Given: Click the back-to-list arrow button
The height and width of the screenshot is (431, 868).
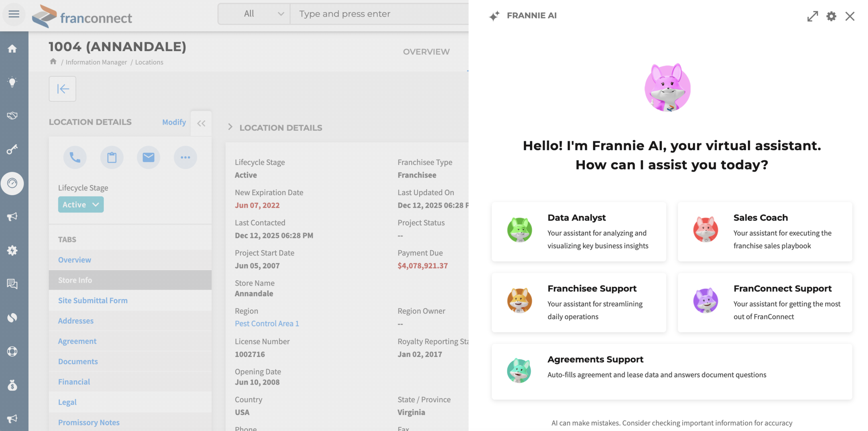Looking at the screenshot, I should click(x=62, y=89).
